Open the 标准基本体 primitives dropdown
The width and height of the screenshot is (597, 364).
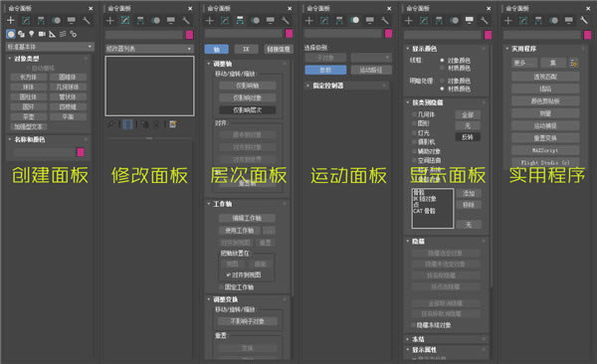[x=50, y=47]
